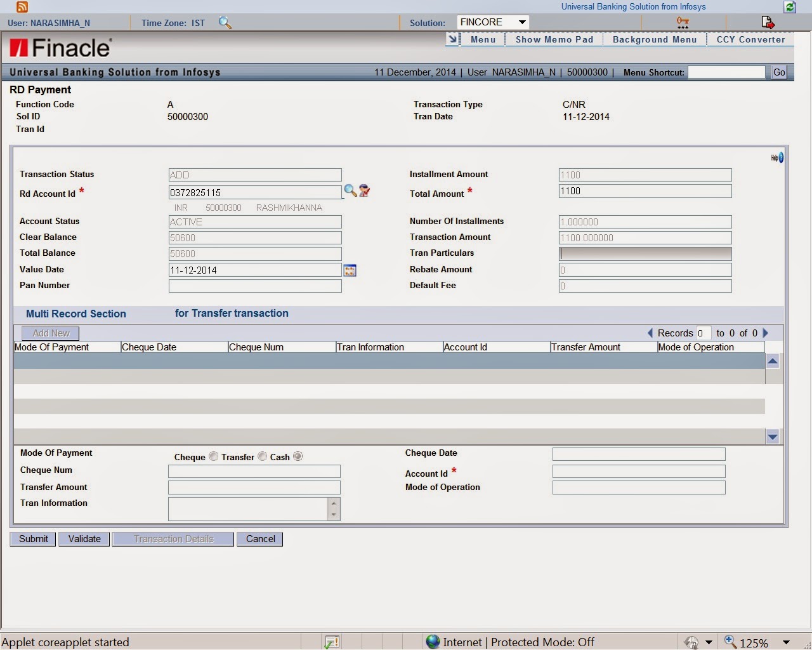The height and width of the screenshot is (650, 812).
Task: Click the Cheque Date column header
Action: 174,347
